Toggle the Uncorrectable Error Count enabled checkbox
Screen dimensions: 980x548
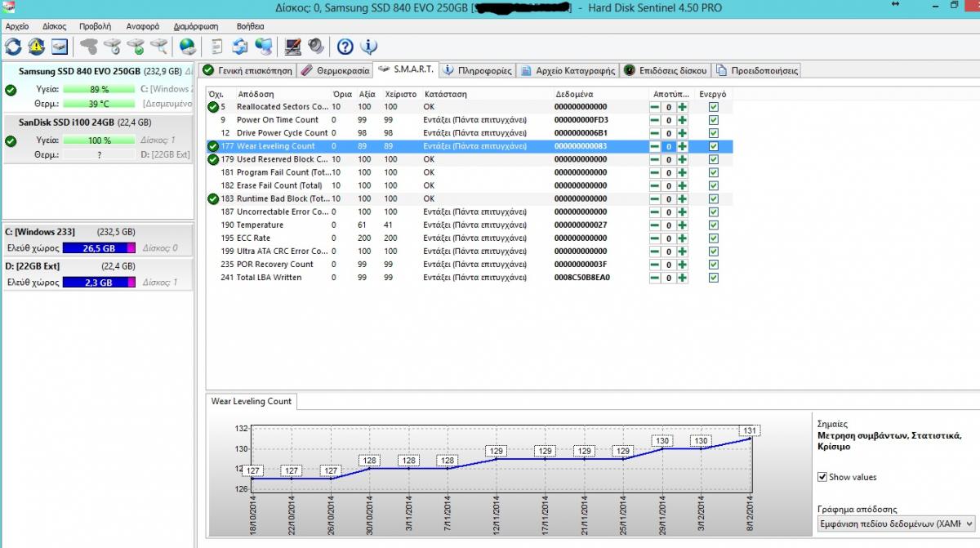[x=714, y=212]
